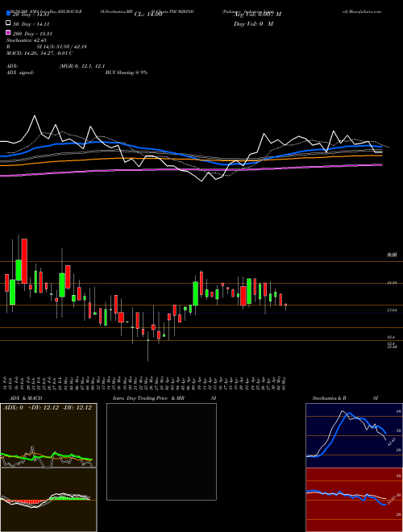Click the 'SI 14/3: 51.93 / 42.18' readout

tap(62, 47)
